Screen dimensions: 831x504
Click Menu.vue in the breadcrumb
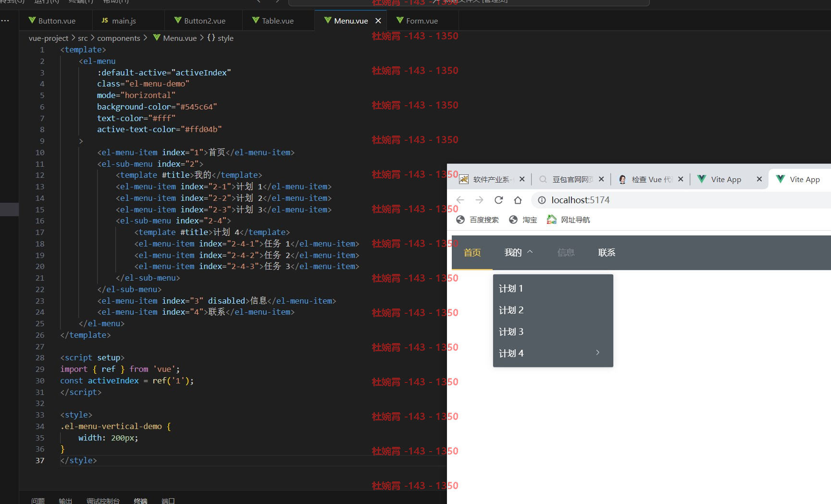pyautogui.click(x=180, y=38)
